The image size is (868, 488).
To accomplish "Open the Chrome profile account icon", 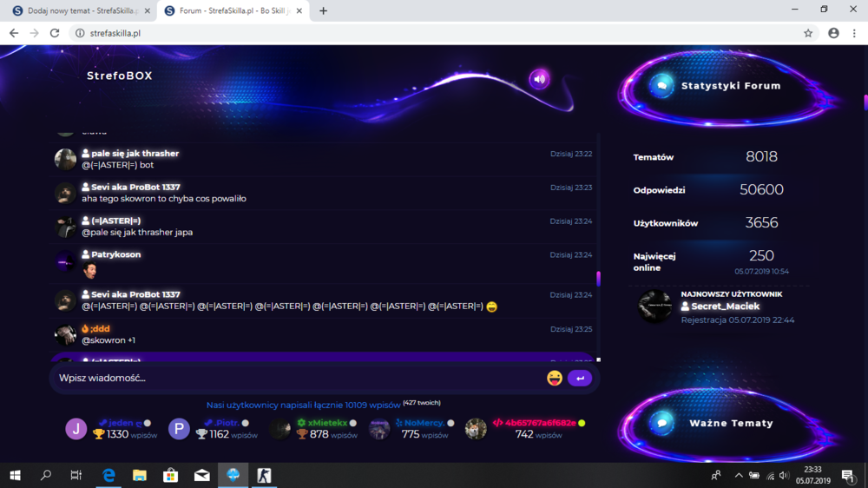I will (833, 33).
